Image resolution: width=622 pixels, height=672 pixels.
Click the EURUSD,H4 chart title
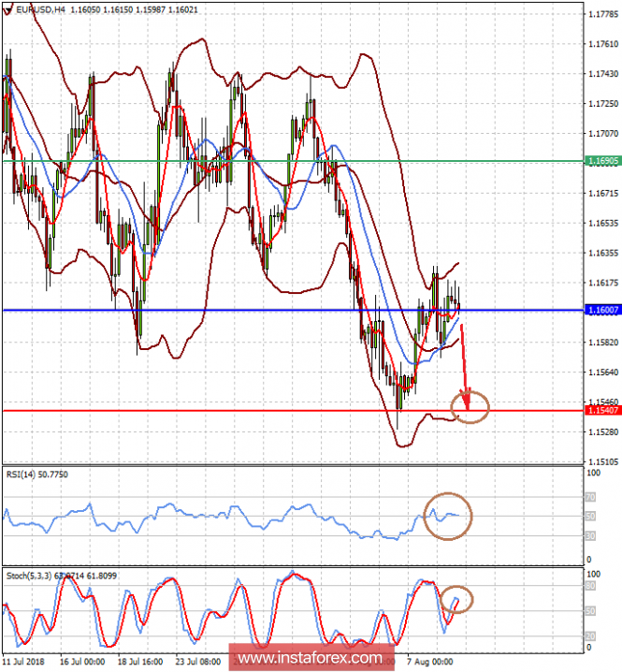click(41, 9)
